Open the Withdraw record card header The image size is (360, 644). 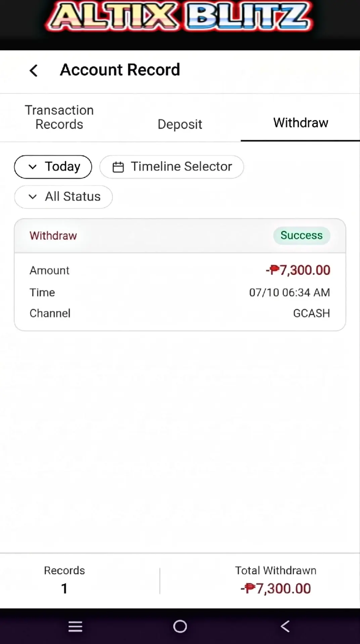180,235
